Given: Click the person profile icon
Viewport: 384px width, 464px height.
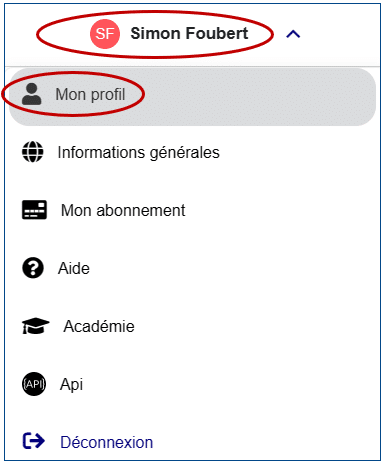Looking at the screenshot, I should 32,94.
